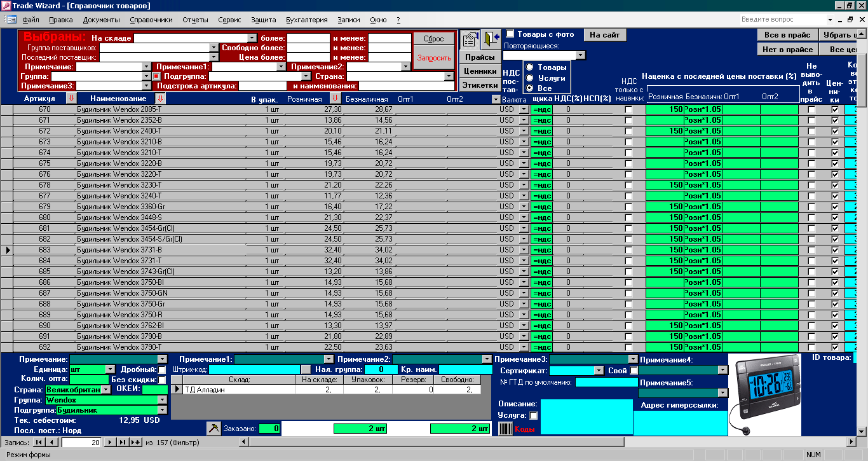868x461 pixels.
Task: Expand the Группа поставщиков dropdown
Action: (x=214, y=48)
